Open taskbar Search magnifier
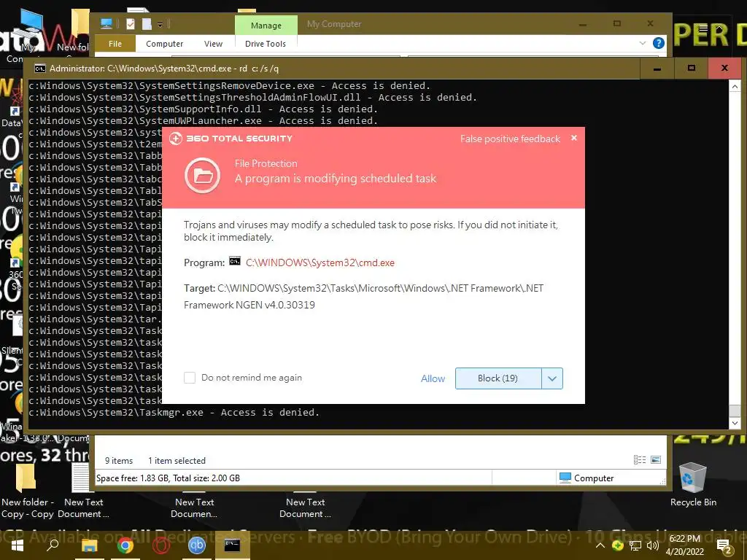Viewport: 747px width, 560px height. (x=53, y=545)
